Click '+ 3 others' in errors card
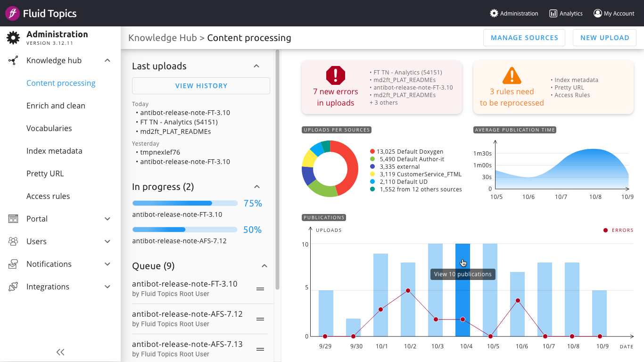644x362 pixels. tap(384, 103)
